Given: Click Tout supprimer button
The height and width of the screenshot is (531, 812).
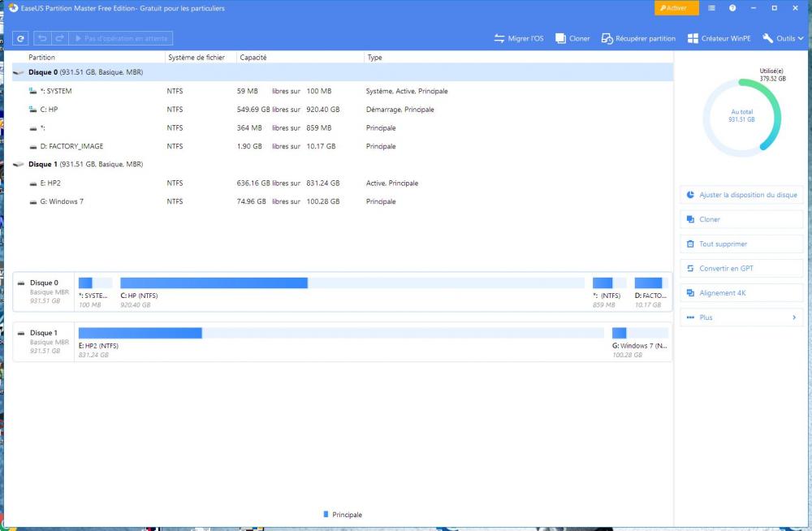Looking at the screenshot, I should click(741, 244).
